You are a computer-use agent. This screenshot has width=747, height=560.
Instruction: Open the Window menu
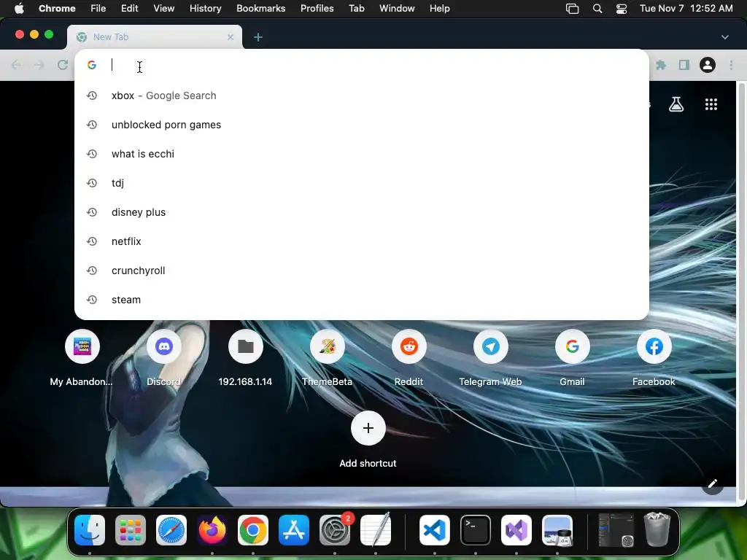397,9
